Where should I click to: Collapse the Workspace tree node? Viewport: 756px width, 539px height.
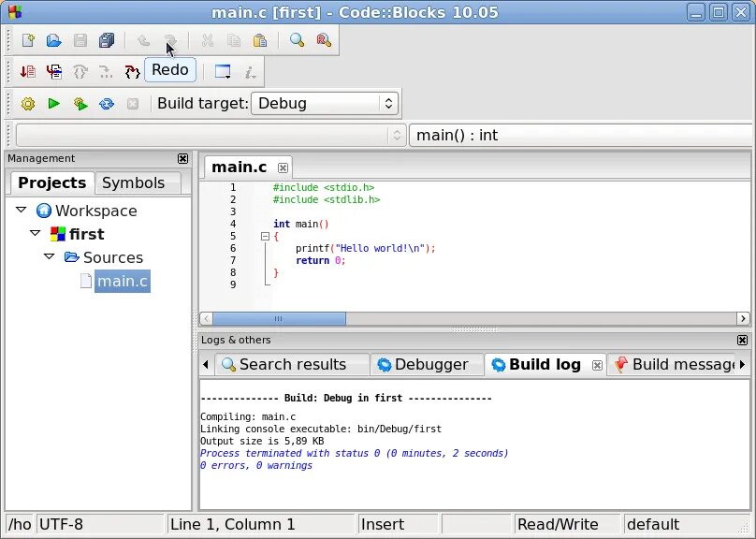pyautogui.click(x=21, y=210)
